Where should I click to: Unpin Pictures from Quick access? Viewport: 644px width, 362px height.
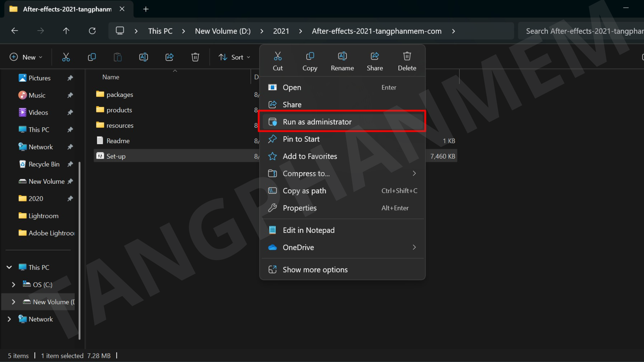coord(70,78)
